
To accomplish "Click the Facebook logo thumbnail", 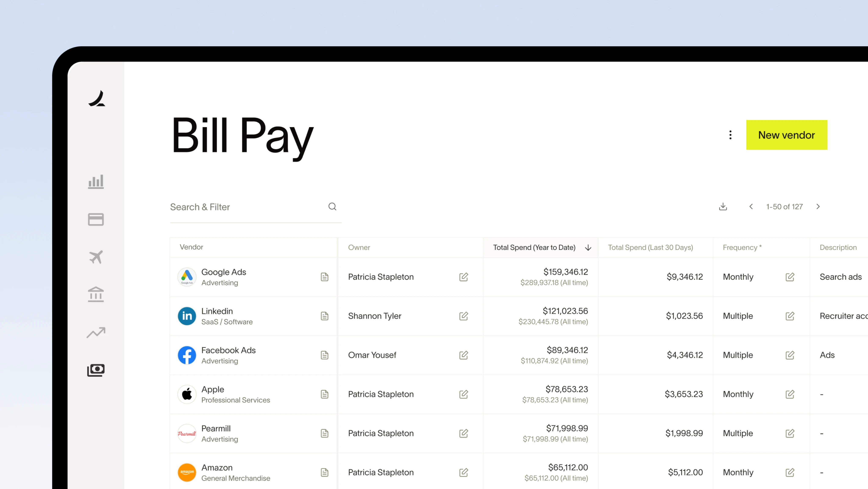I will pos(187,355).
